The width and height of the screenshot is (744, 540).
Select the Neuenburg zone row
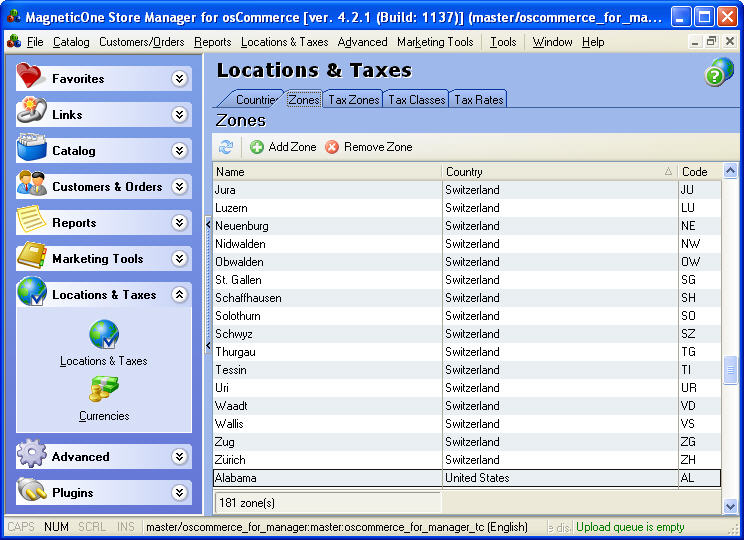click(x=467, y=226)
